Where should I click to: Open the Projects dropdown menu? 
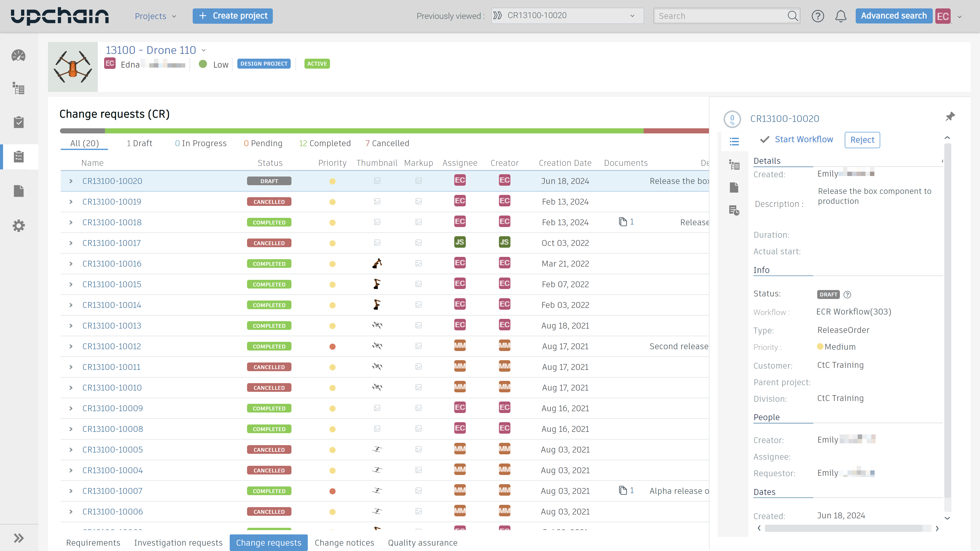155,16
